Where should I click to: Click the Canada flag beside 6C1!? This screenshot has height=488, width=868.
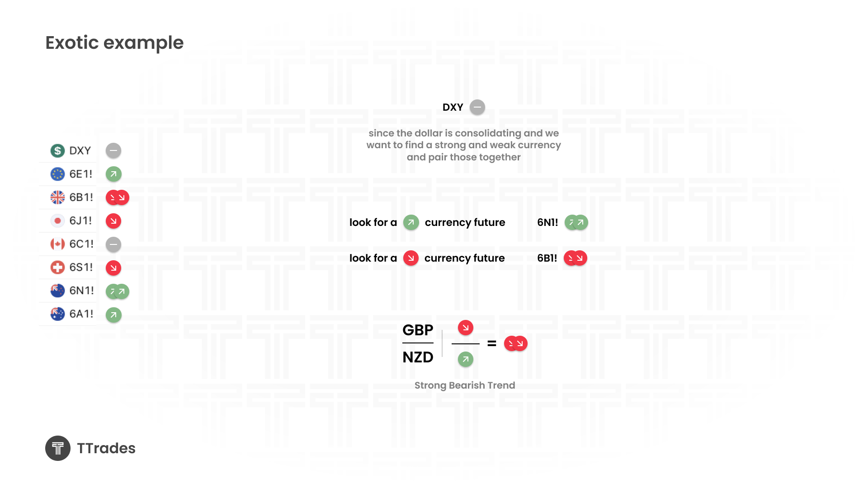pyautogui.click(x=57, y=244)
